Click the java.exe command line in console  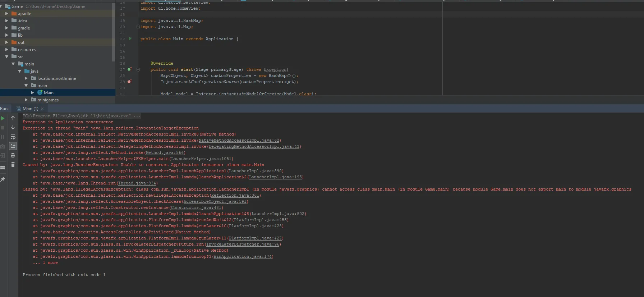[82, 116]
